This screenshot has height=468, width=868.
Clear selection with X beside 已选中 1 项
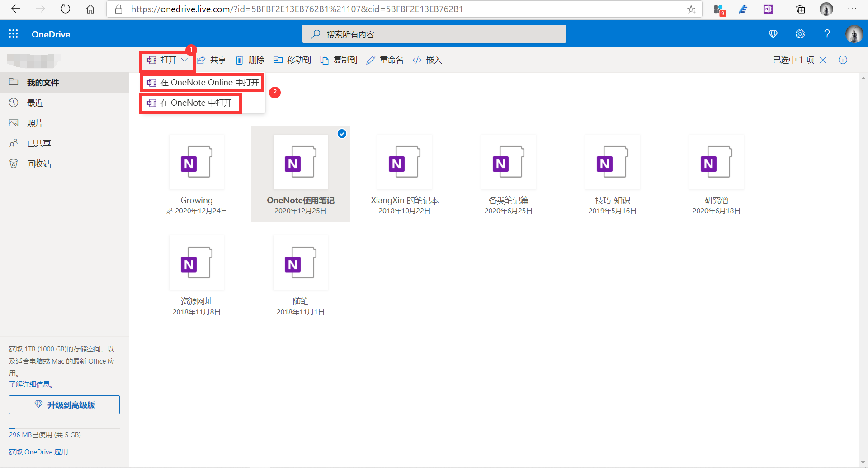click(823, 60)
